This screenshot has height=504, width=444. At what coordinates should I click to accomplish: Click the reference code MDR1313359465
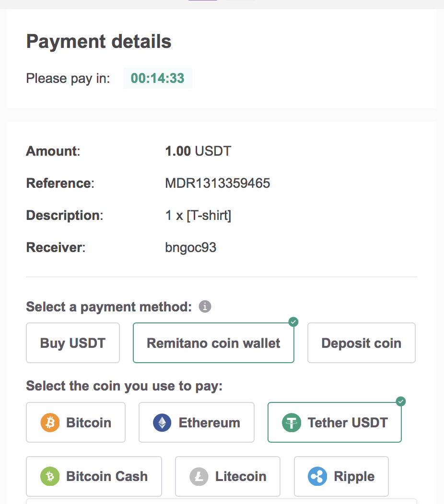click(218, 183)
